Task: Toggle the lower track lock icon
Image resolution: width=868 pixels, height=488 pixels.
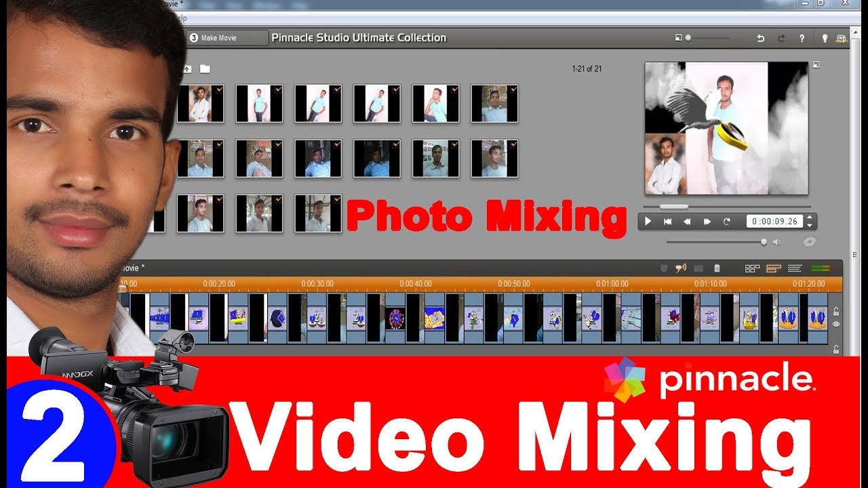Action: pos(836,349)
